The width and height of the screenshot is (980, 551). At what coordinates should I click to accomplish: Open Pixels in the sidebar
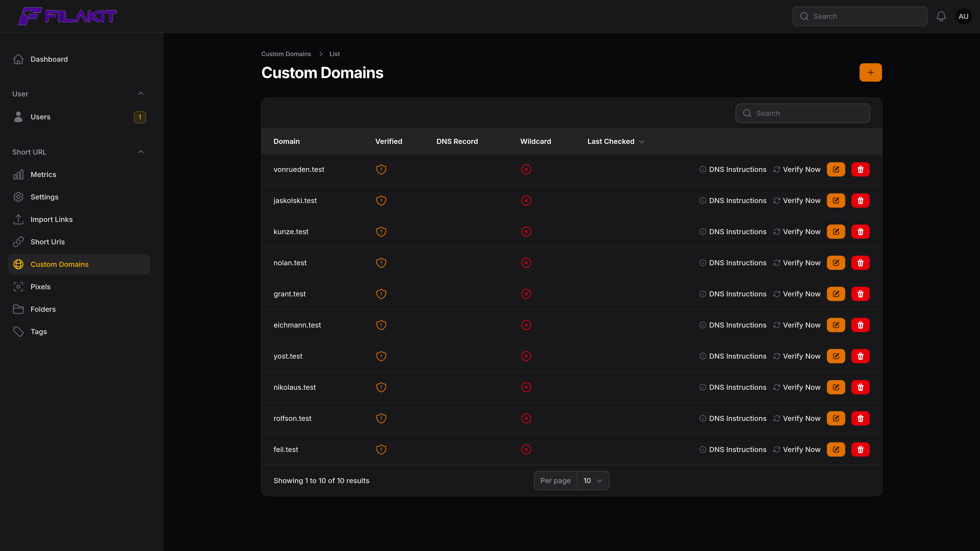79,287
